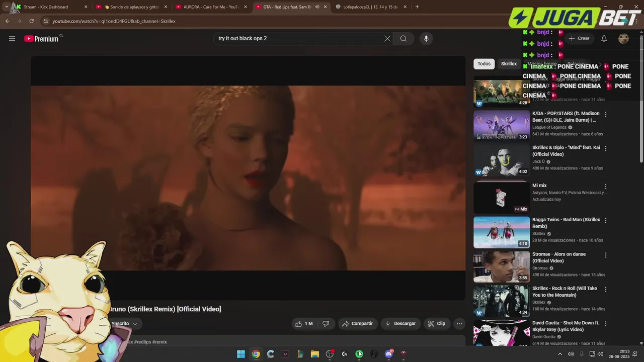
Task: Open YouTube notifications bell
Action: [x=604, y=39]
